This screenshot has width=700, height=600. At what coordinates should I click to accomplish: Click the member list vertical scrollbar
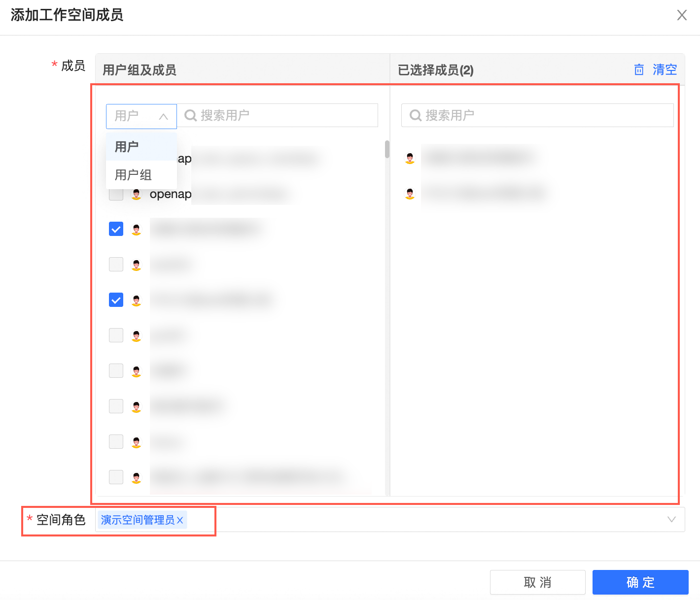387,150
